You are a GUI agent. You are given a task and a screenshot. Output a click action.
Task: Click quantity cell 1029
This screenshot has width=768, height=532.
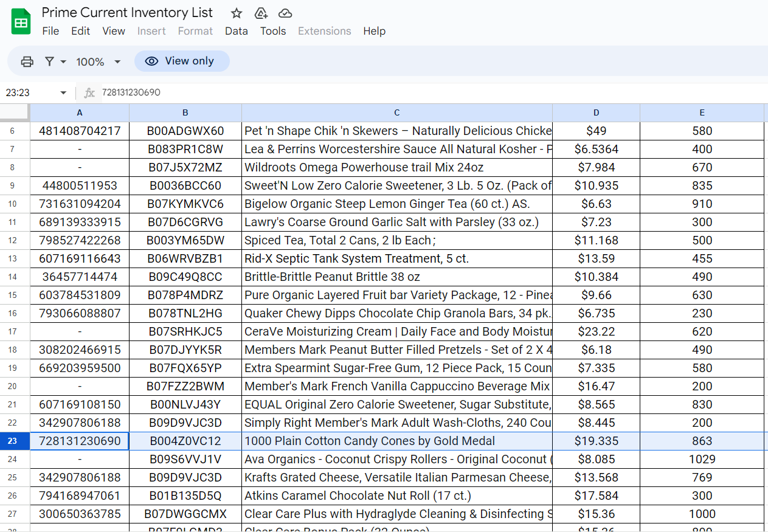tap(702, 459)
